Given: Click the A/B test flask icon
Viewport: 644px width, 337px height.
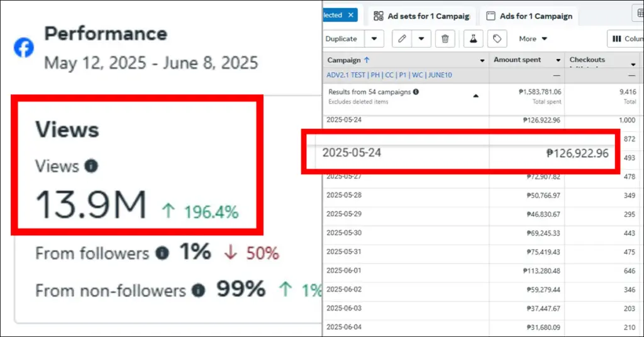Looking at the screenshot, I should 473,38.
